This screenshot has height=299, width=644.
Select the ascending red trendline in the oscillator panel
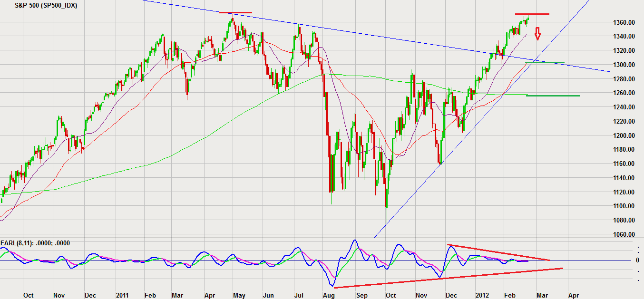[x=447, y=278]
